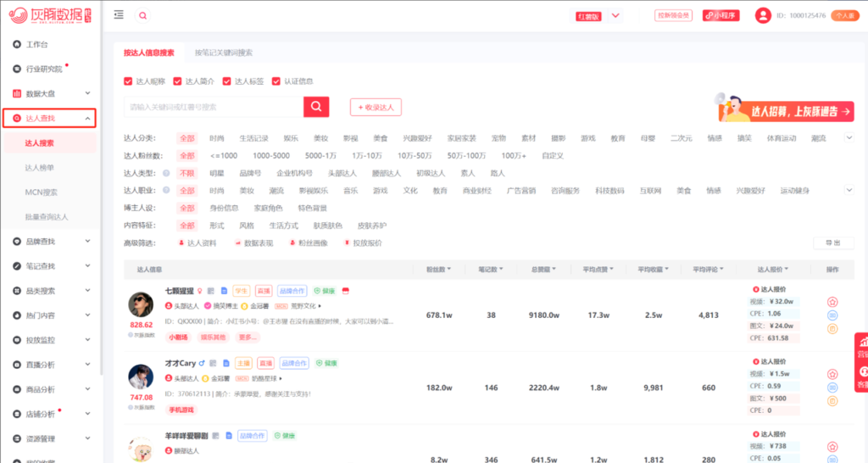868x463 pixels.
Task: Open 达人榜单 in the sidebar
Action: pos(41,168)
